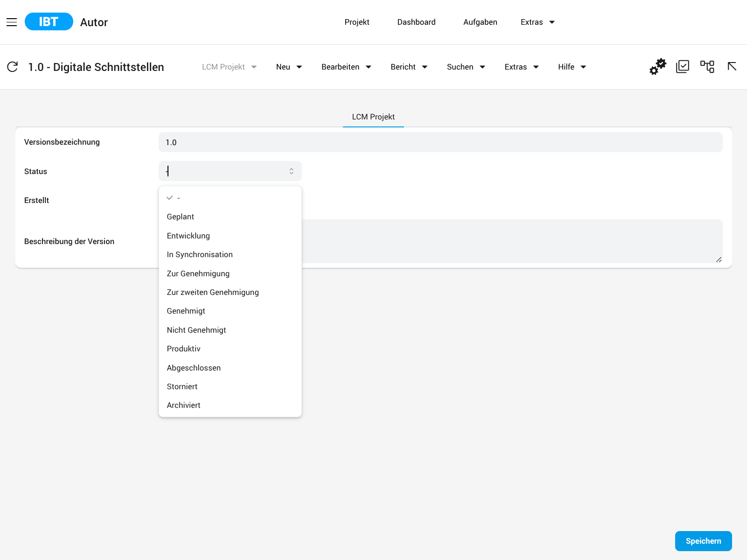Image resolution: width=747 pixels, height=560 pixels.
Task: Click the refresh icon beside project title
Action: click(13, 67)
